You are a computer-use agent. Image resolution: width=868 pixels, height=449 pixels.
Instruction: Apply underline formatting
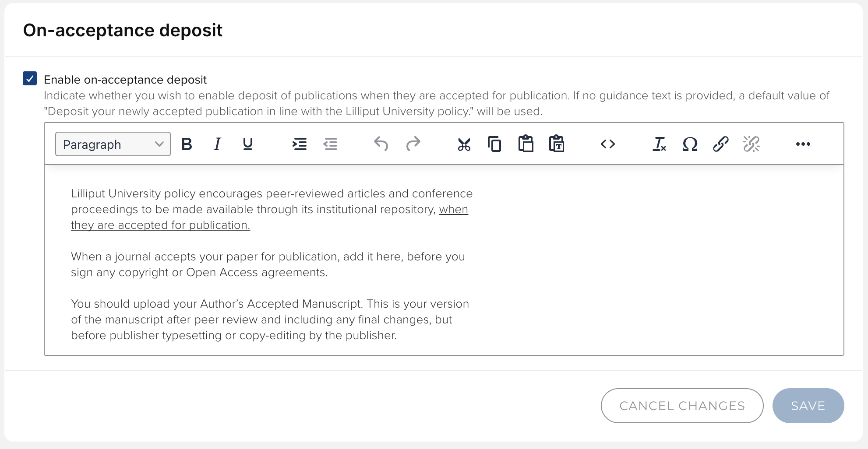click(248, 144)
